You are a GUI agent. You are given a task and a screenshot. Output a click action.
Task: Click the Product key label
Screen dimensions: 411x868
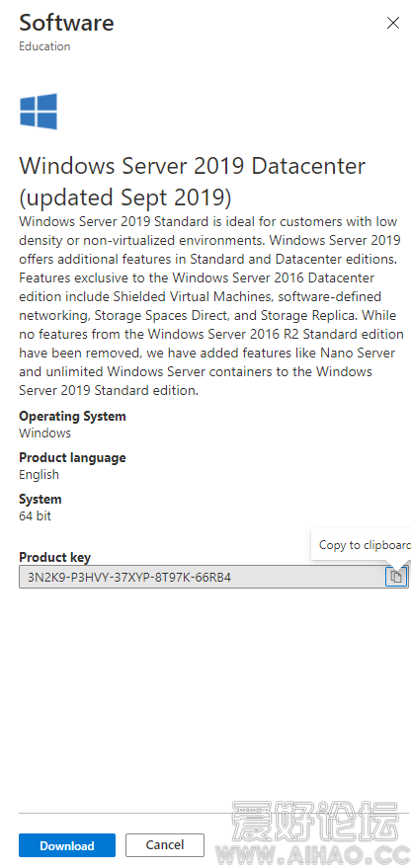(x=55, y=557)
